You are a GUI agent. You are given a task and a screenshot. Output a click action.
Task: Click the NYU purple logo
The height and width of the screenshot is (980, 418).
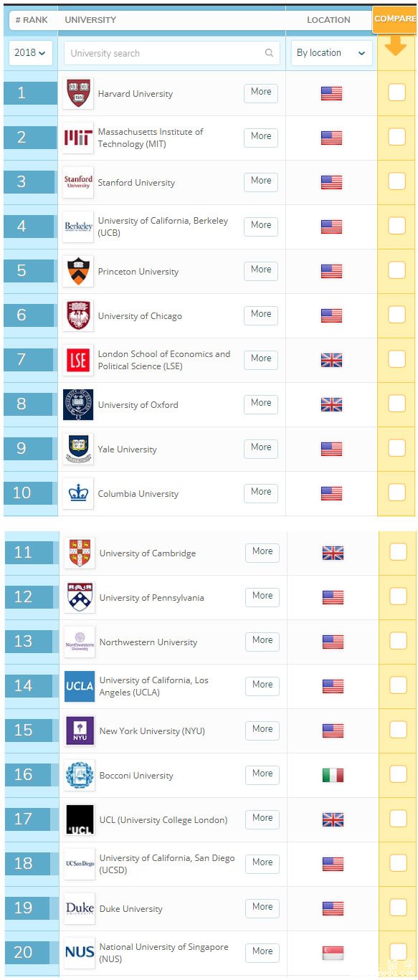79,731
